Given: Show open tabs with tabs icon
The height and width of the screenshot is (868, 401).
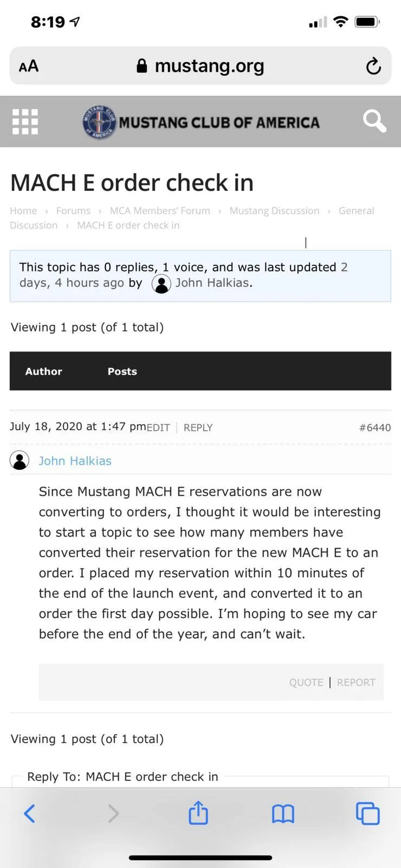Looking at the screenshot, I should [x=367, y=813].
